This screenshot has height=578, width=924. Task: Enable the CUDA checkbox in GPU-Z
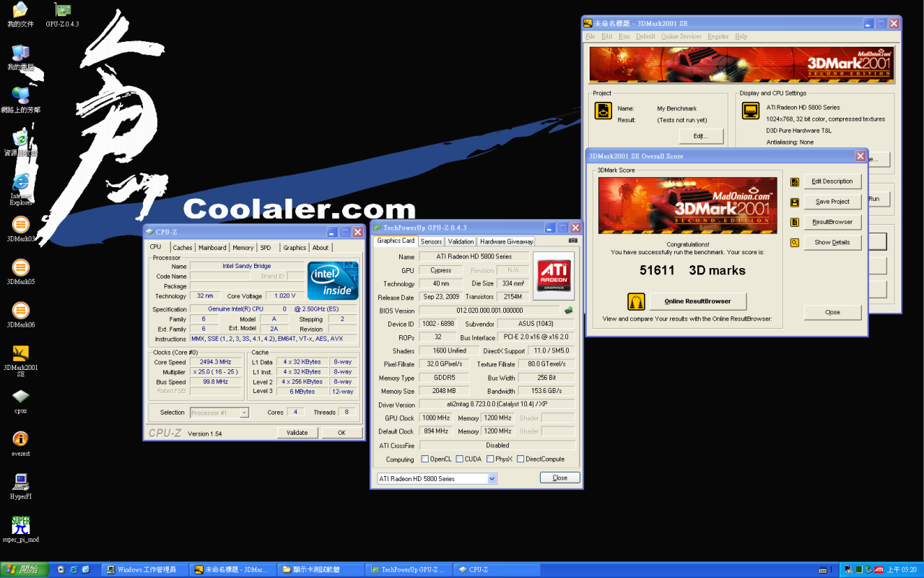459,460
